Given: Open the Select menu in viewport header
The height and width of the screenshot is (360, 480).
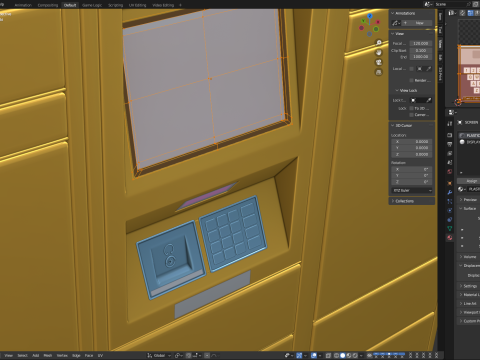Looking at the screenshot, I should (x=22, y=355).
